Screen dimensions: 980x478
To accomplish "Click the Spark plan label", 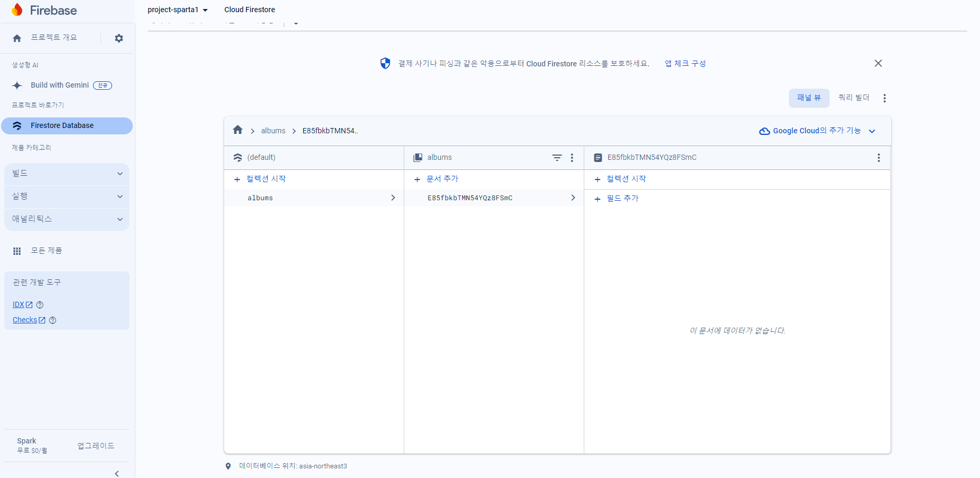I will click(x=27, y=441).
